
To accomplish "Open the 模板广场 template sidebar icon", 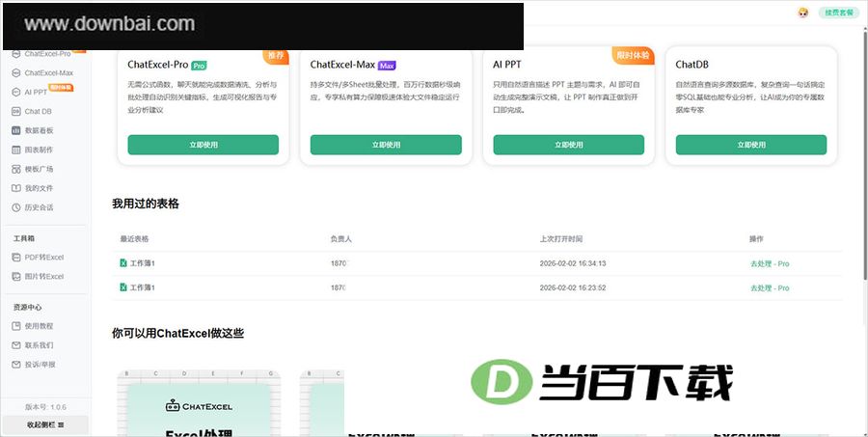I will (x=15, y=169).
